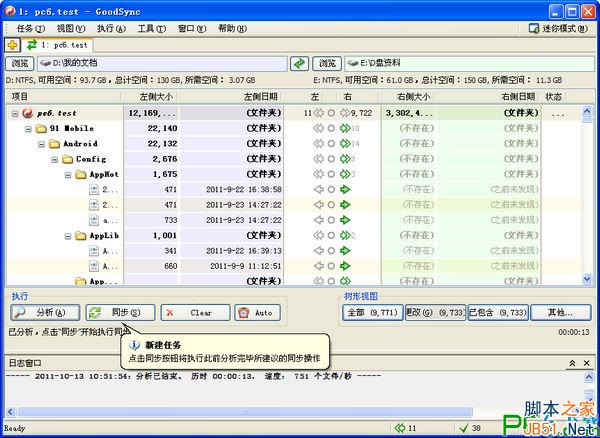Open the 工具 menu

(152, 29)
